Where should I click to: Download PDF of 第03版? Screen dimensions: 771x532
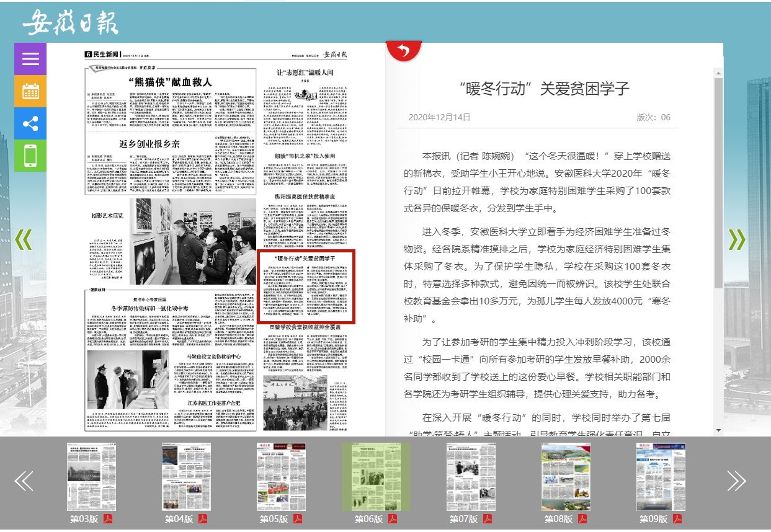point(107,519)
